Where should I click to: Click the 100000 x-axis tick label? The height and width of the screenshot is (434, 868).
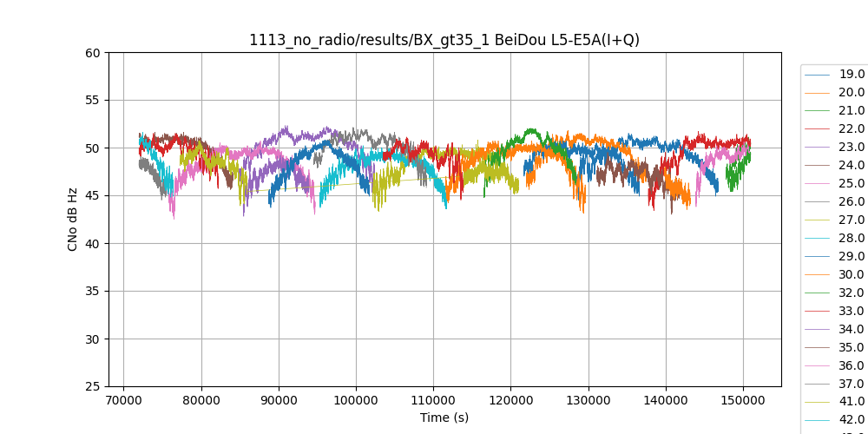point(356,400)
